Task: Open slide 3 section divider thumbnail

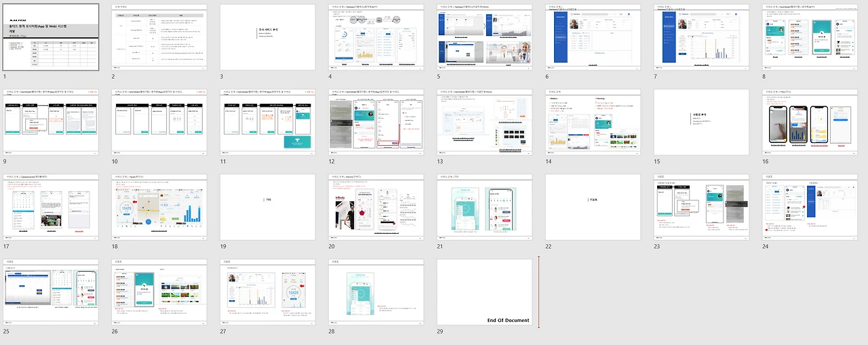Action: 267,37
